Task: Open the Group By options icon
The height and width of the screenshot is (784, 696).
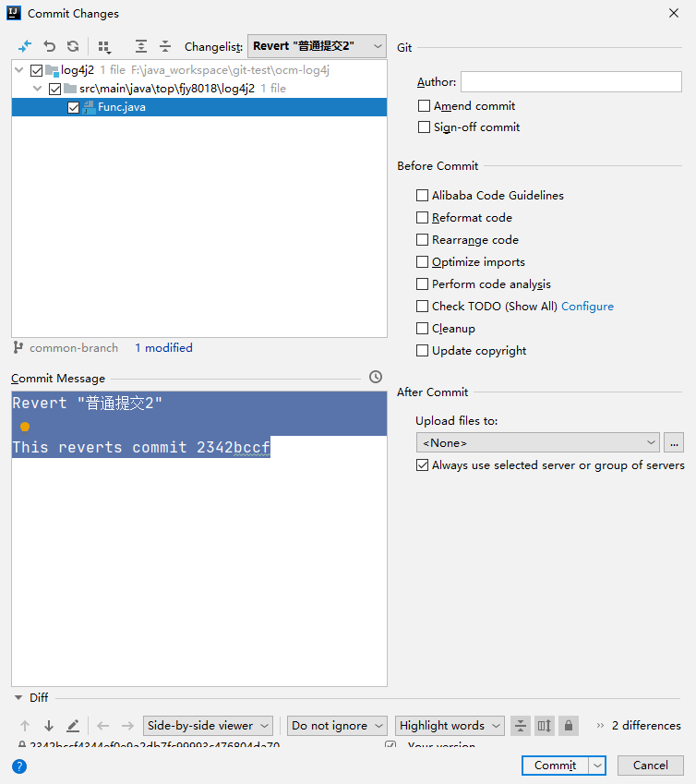Action: pos(104,46)
